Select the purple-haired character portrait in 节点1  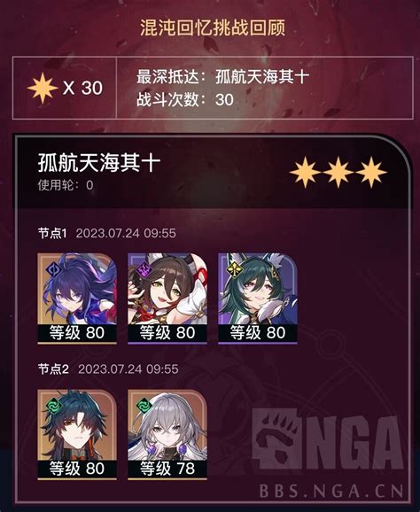point(77,299)
